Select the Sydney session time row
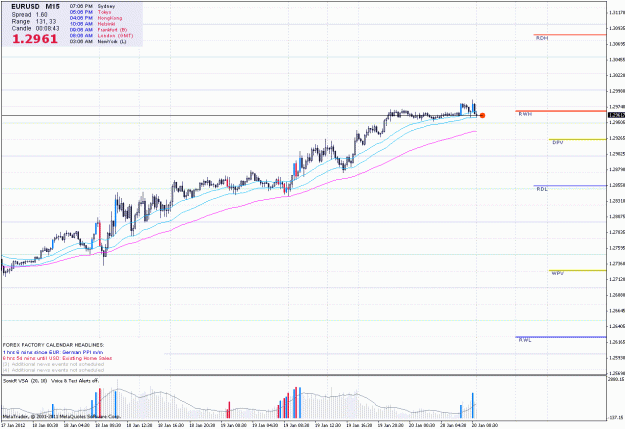625x429 pixels. (92, 6)
